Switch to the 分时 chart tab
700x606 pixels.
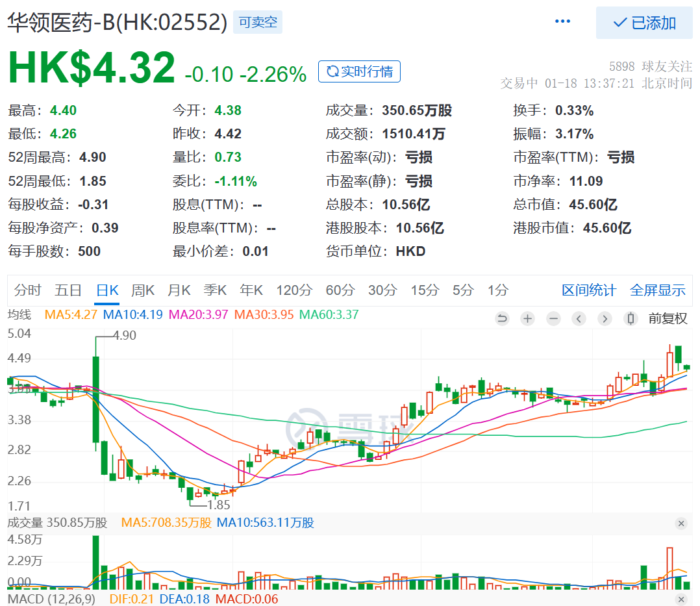(28, 290)
